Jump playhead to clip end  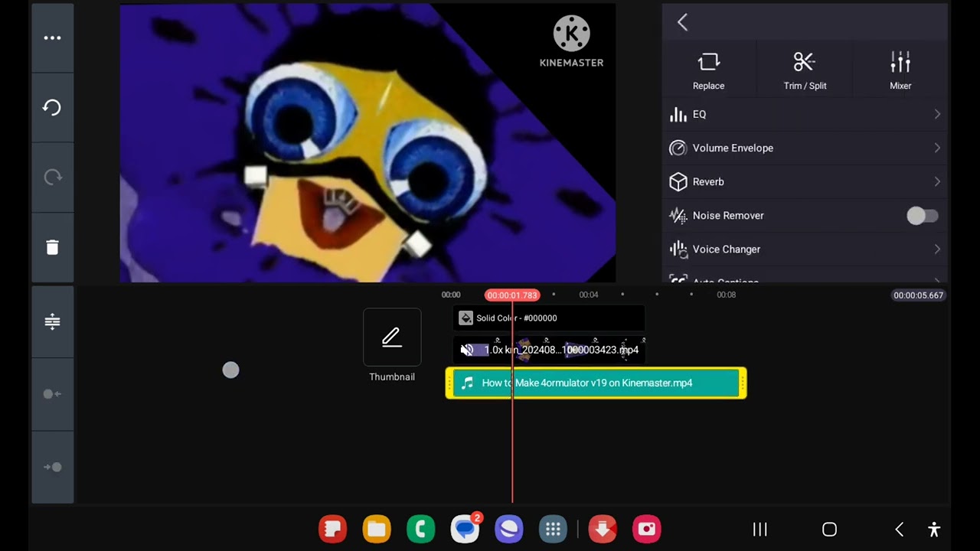point(52,467)
